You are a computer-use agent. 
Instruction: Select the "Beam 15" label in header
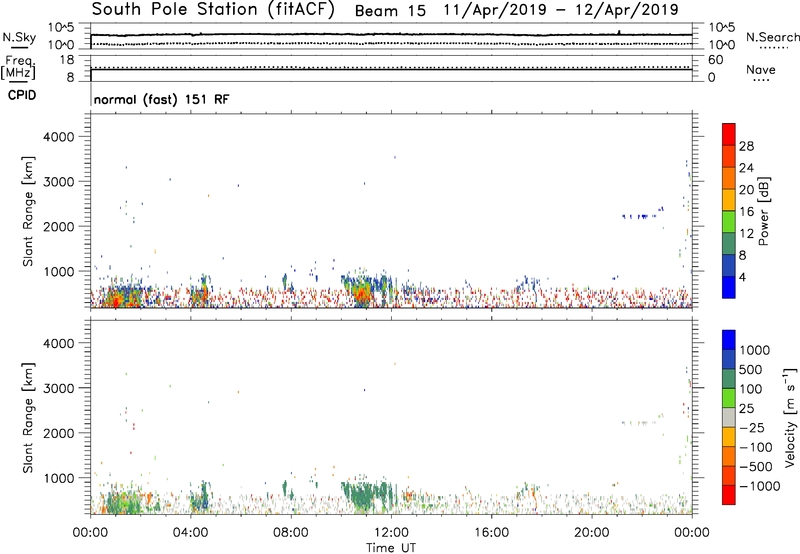(390, 11)
